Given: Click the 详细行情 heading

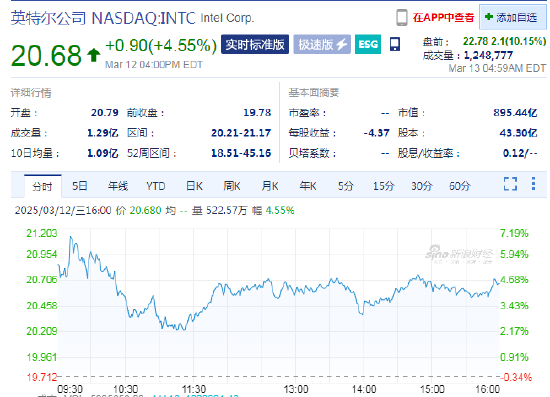Looking at the screenshot, I should (x=31, y=93).
